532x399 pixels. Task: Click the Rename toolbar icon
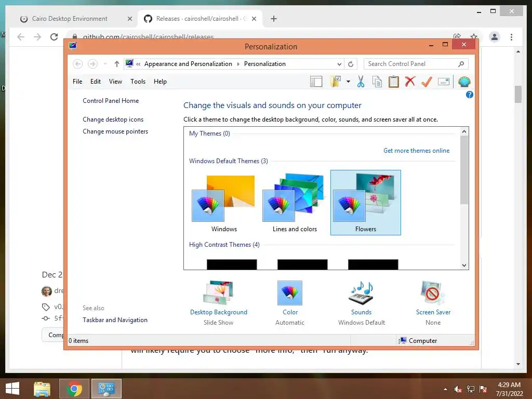pos(444,82)
